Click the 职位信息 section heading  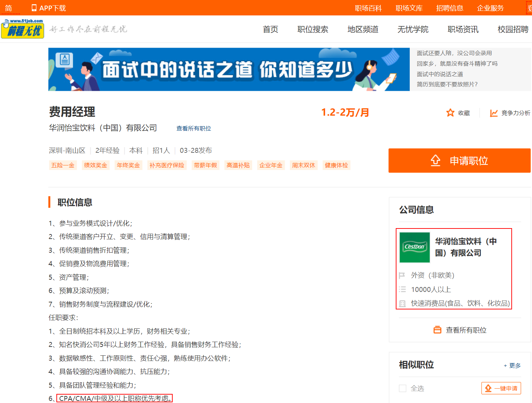coord(75,202)
